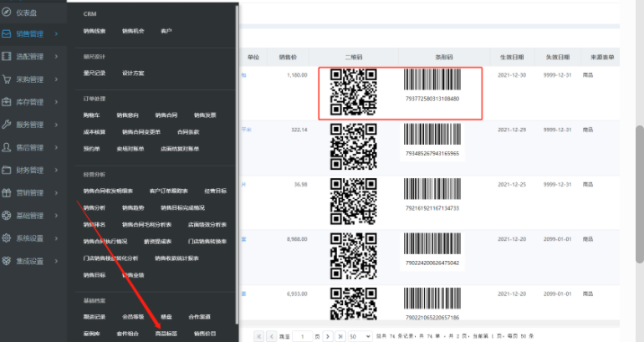
Task: Click the 库存管理 sidebar icon
Action: click(x=6, y=102)
